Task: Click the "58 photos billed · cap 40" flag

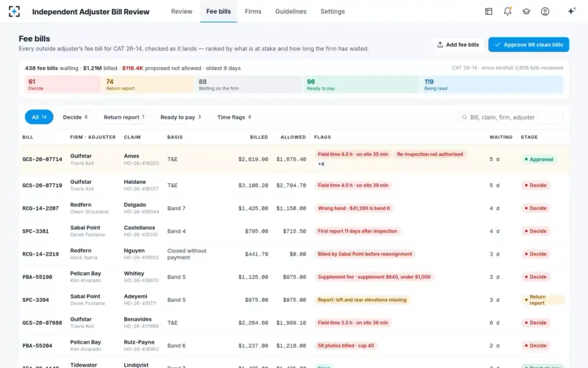Action: [346, 346]
